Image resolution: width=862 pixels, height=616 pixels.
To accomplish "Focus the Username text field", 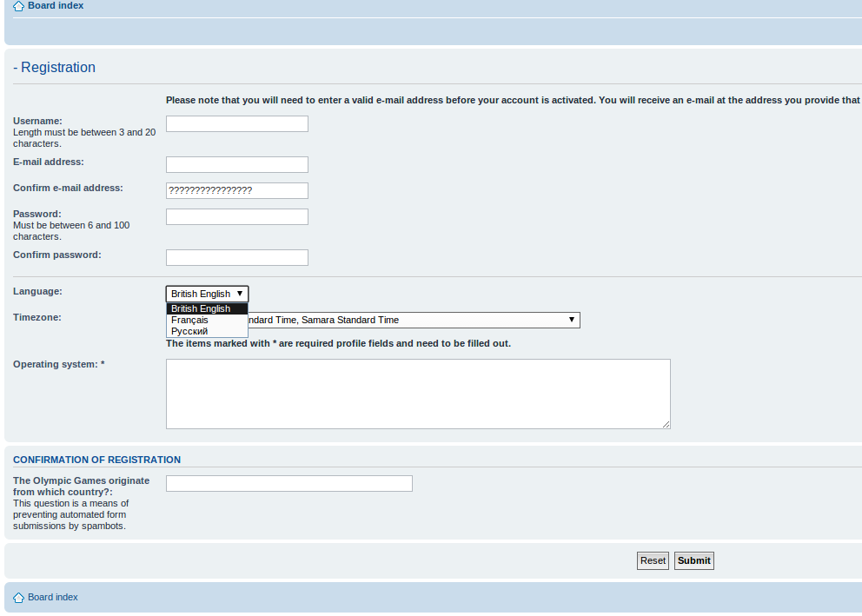I will 236,124.
